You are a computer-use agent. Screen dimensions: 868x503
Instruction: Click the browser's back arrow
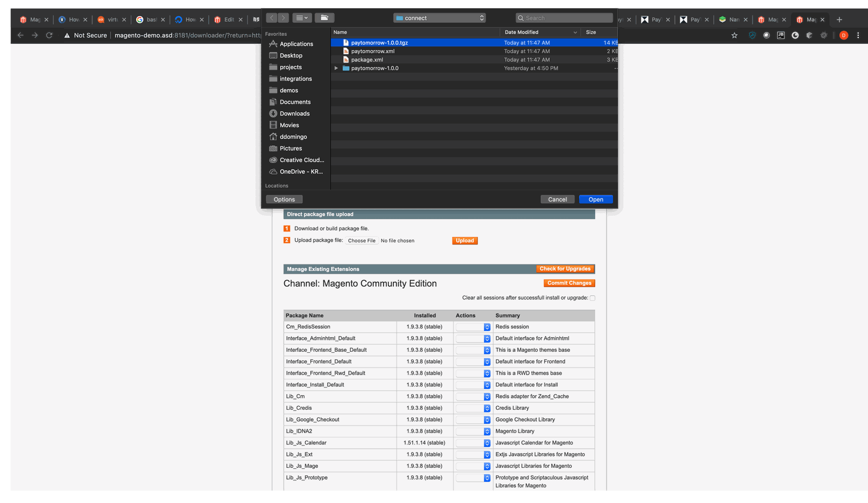coord(21,35)
